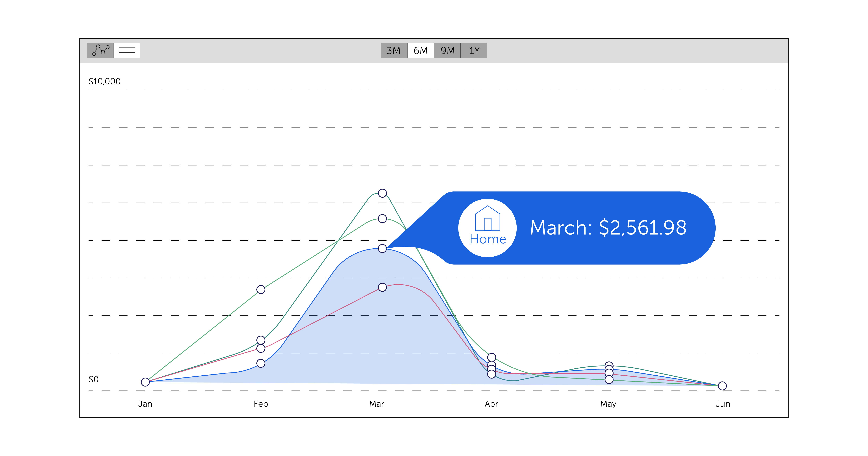Click the Home category icon in tooltip
Screen dimensions: 868x456
point(488,228)
